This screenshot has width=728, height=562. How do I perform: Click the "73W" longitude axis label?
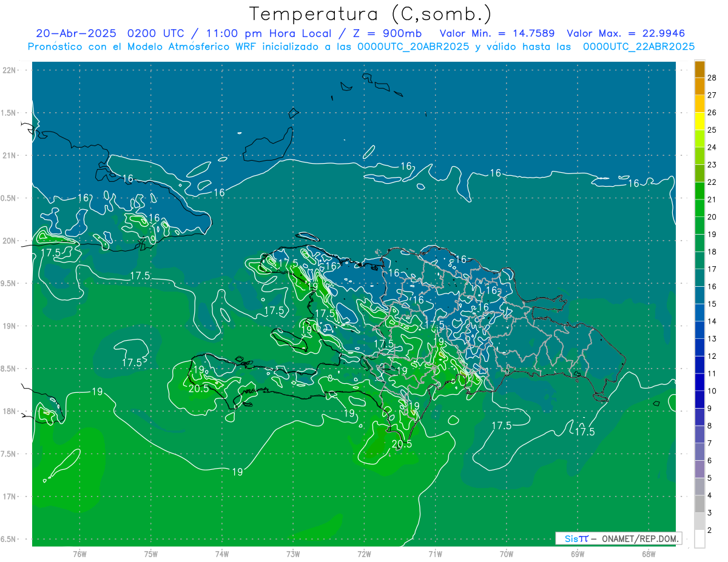[293, 554]
